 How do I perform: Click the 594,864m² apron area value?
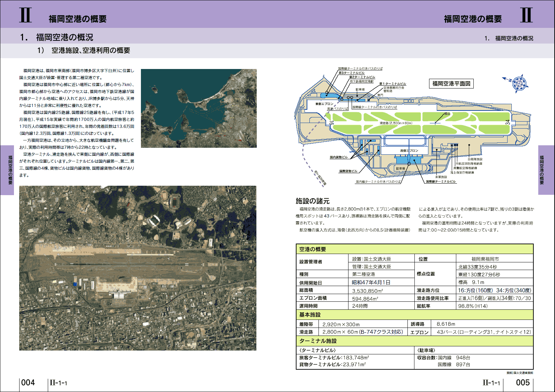[365, 299]
